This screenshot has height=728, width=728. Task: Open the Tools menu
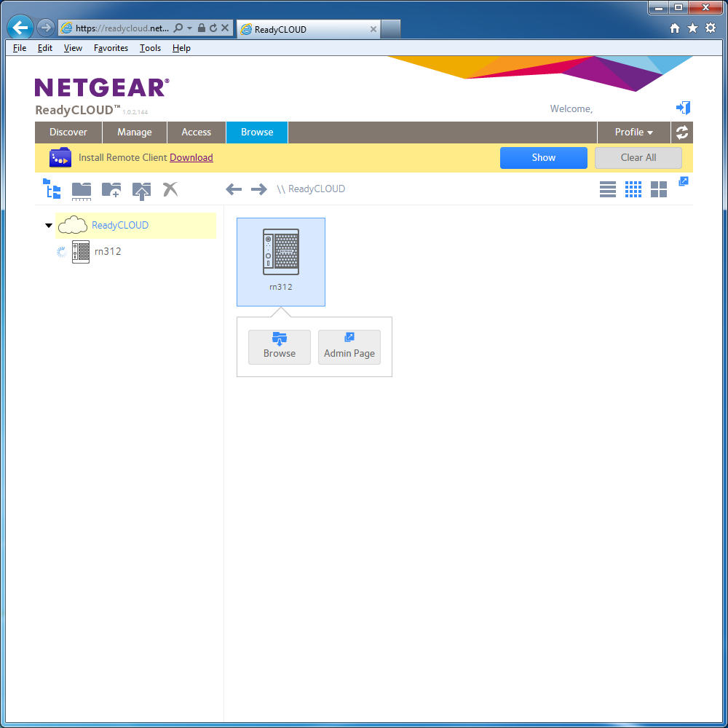151,48
